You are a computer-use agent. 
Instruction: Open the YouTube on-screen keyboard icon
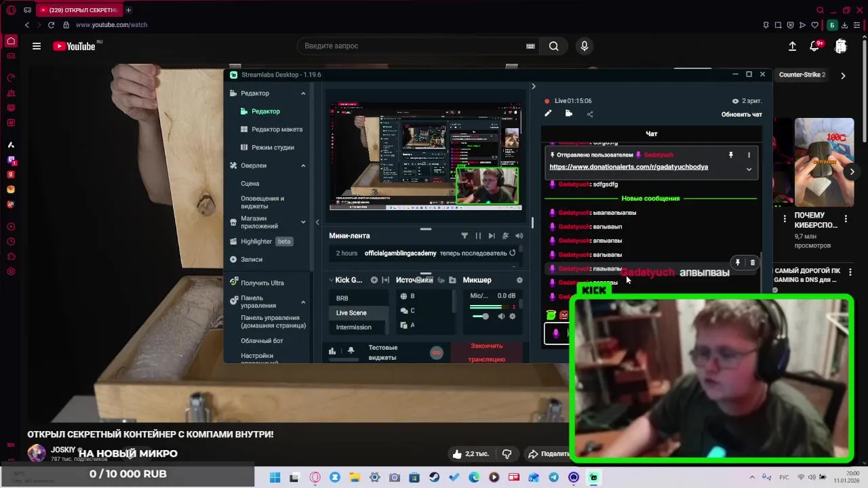pyautogui.click(x=530, y=46)
